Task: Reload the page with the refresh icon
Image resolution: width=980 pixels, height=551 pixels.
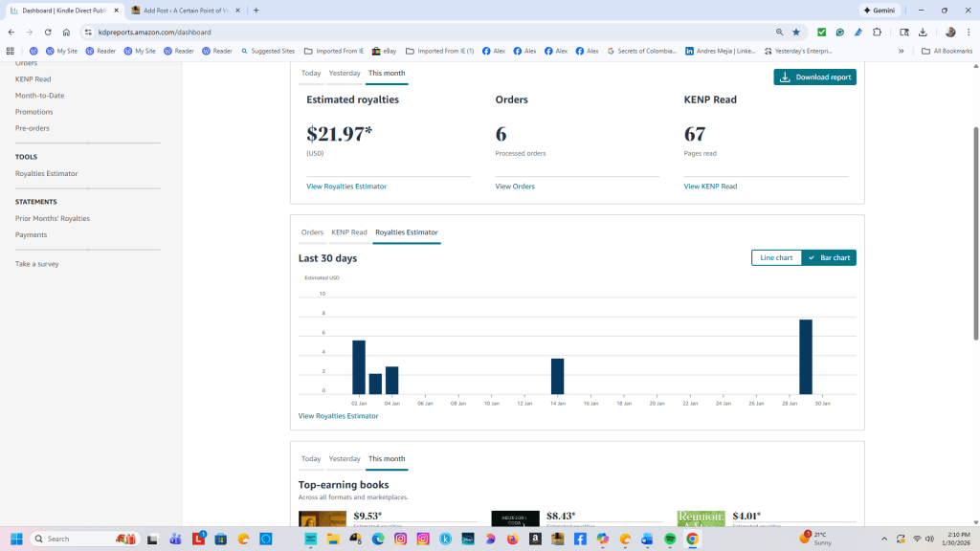Action: 48,32
